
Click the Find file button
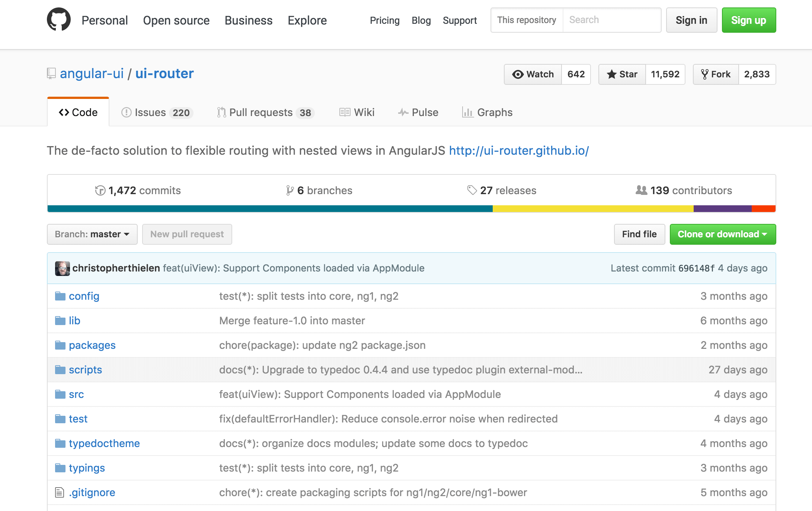(x=639, y=234)
